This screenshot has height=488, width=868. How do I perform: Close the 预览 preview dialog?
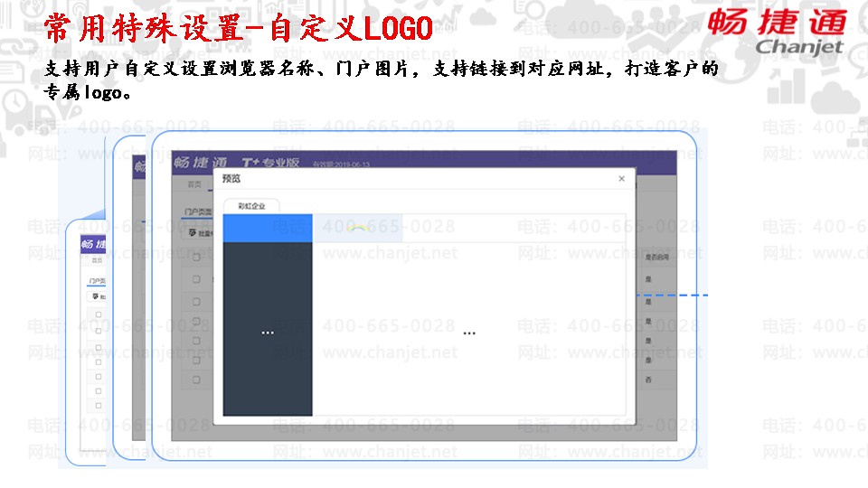622,178
